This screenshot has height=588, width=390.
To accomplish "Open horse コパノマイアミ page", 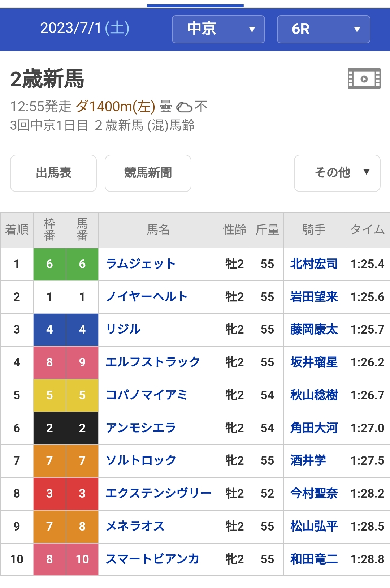I will (146, 395).
